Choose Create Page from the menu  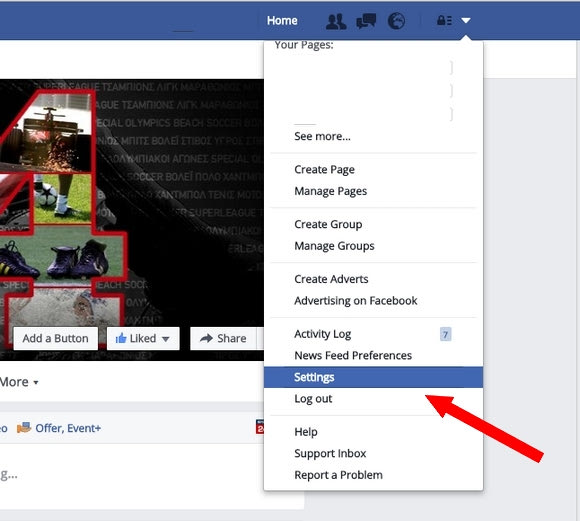tap(324, 169)
